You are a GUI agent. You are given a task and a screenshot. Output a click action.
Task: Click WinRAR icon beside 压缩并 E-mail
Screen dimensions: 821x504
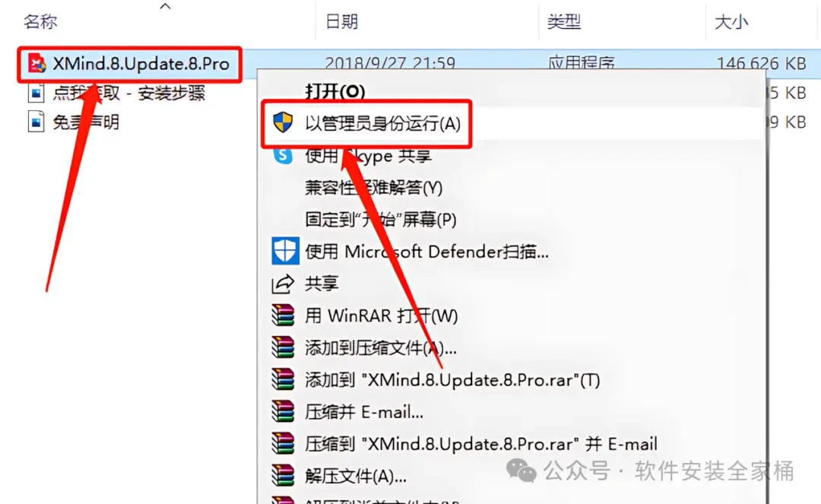tap(284, 412)
